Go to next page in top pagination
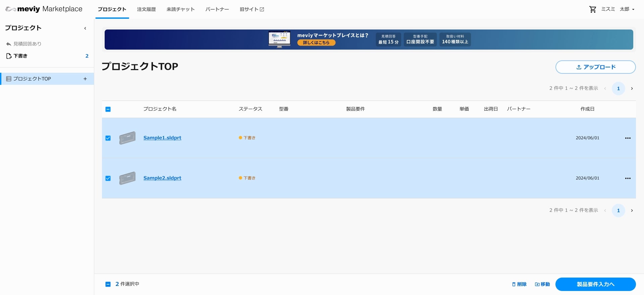644x295 pixels. (632, 88)
